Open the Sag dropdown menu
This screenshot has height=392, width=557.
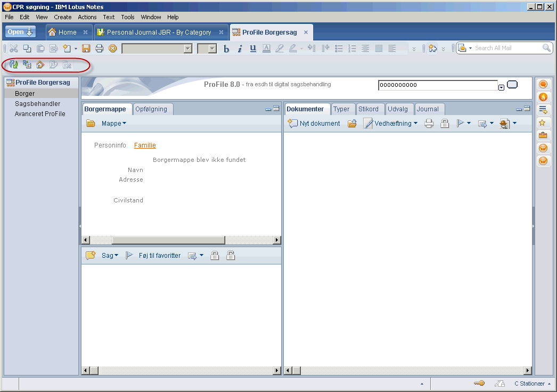coord(110,256)
